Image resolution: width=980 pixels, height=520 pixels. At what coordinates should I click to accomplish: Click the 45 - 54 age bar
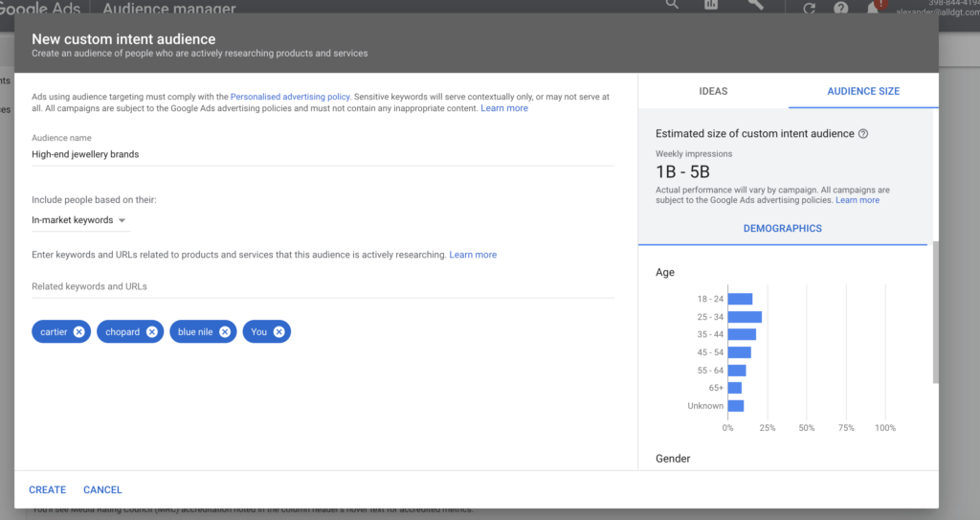point(740,352)
